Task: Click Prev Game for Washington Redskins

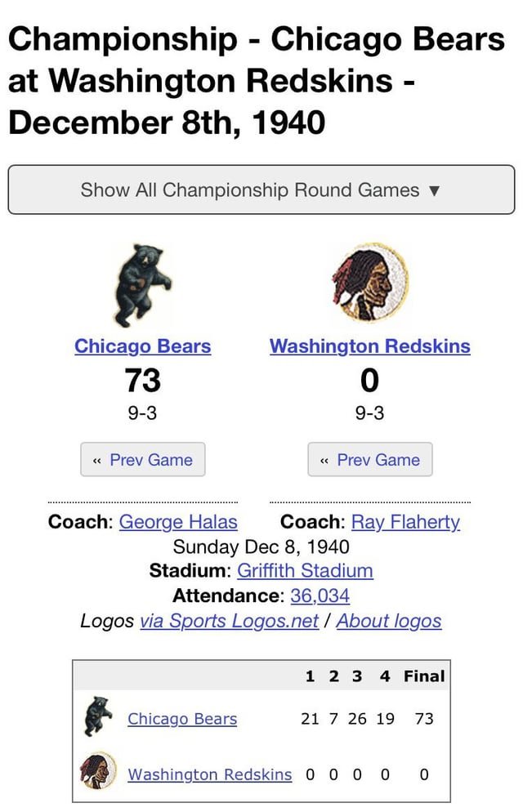Action: (369, 459)
